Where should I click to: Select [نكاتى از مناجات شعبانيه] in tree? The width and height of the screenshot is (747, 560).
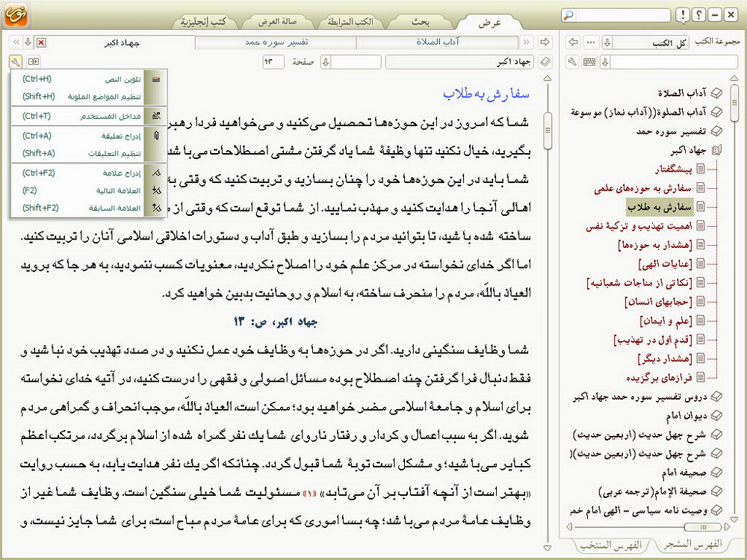(x=639, y=282)
